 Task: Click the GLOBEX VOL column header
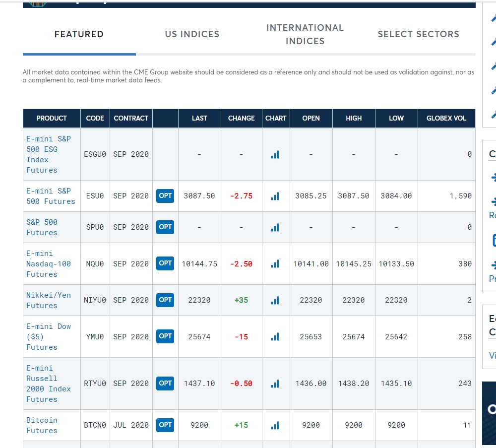(446, 119)
